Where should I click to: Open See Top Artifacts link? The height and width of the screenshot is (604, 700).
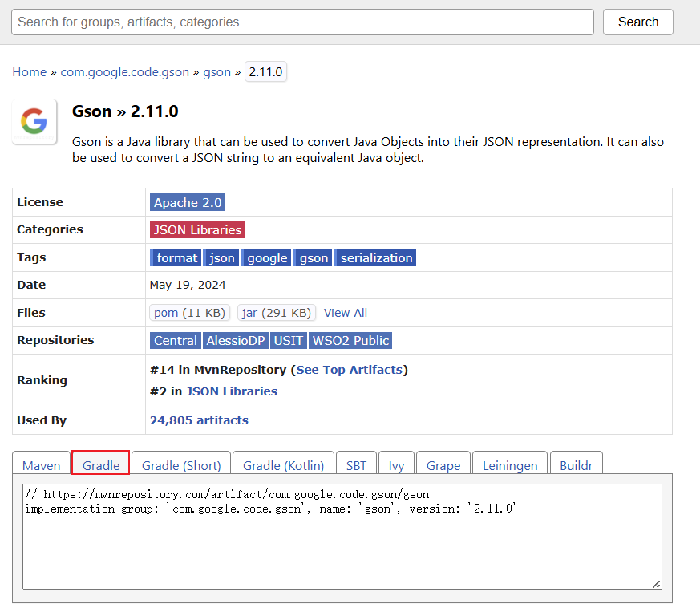(349, 370)
